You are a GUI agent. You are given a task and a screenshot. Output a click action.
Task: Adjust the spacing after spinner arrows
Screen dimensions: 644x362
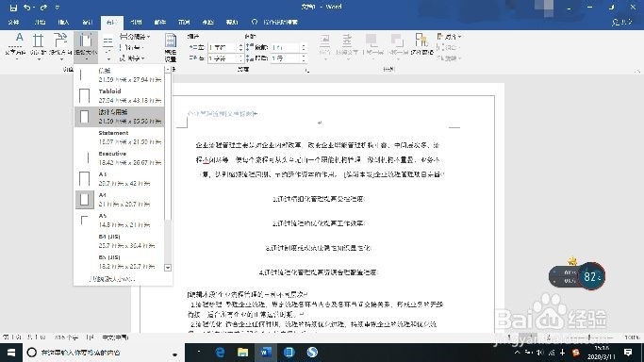click(x=304, y=58)
